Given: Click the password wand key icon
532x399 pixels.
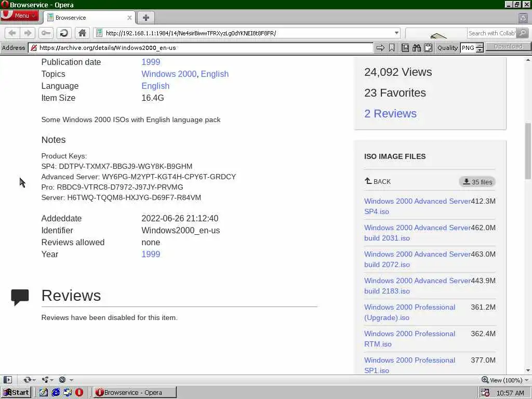Looking at the screenshot, I should pyautogui.click(x=46, y=33).
